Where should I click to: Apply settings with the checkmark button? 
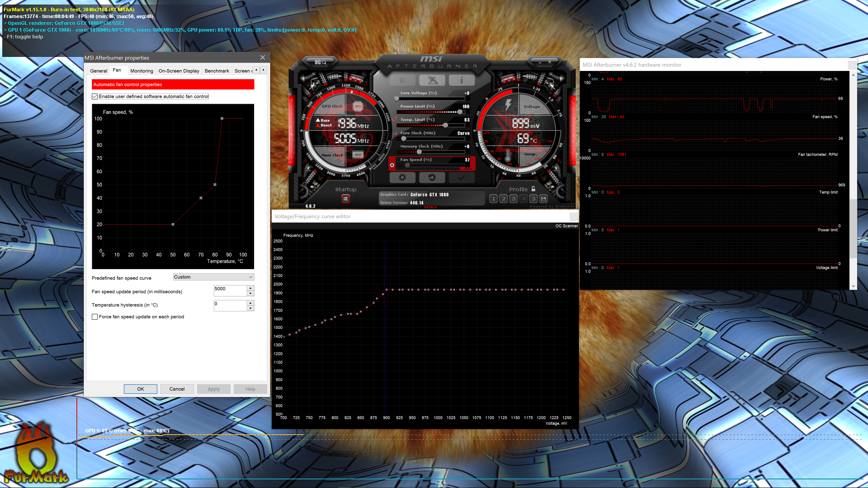click(x=462, y=178)
